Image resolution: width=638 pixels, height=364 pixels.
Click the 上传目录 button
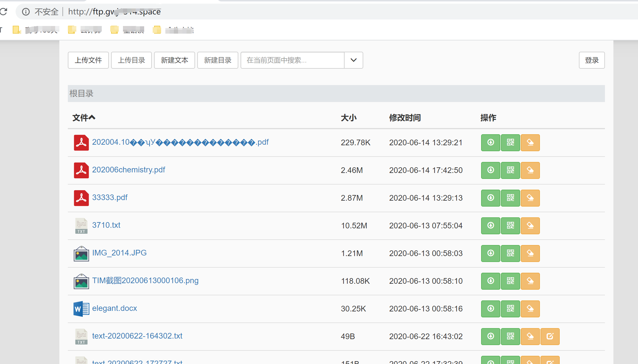(131, 60)
